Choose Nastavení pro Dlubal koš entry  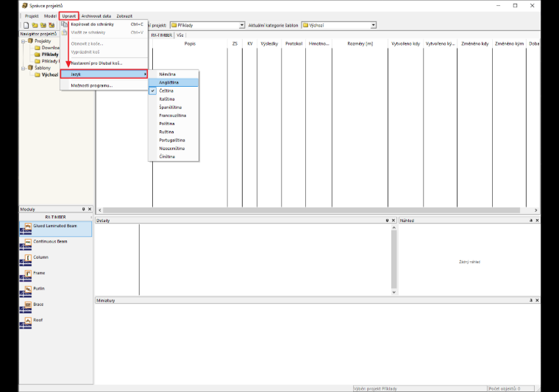[x=104, y=63]
